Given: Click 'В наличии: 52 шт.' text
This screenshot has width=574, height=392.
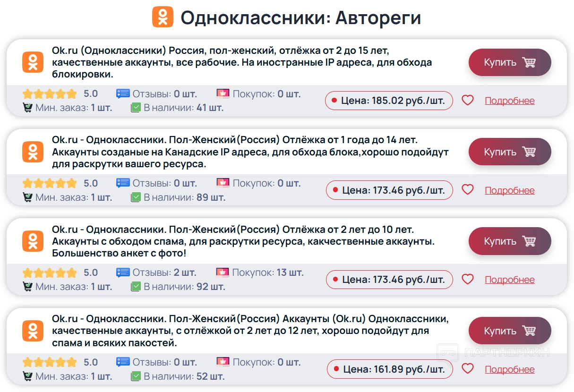Looking at the screenshot, I should (x=184, y=376).
